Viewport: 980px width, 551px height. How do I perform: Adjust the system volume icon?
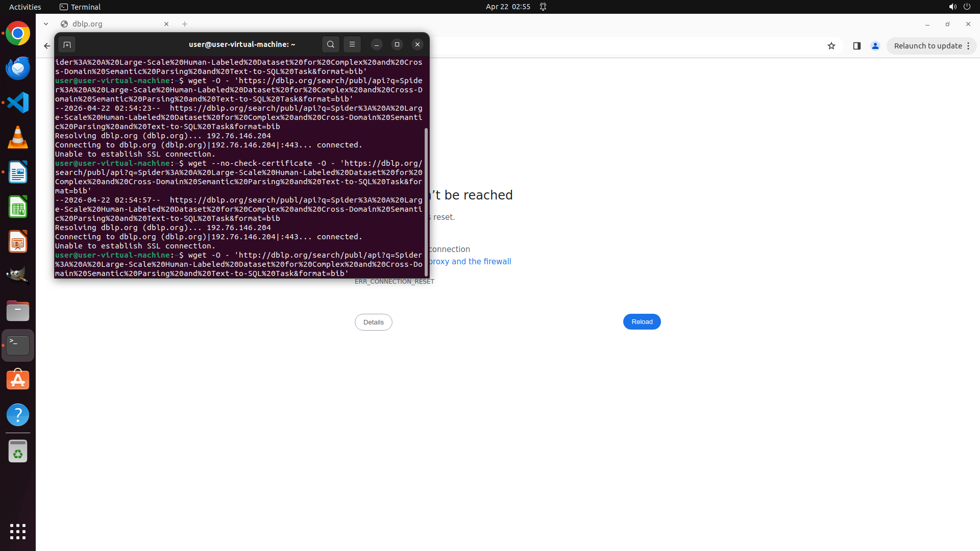point(952,7)
